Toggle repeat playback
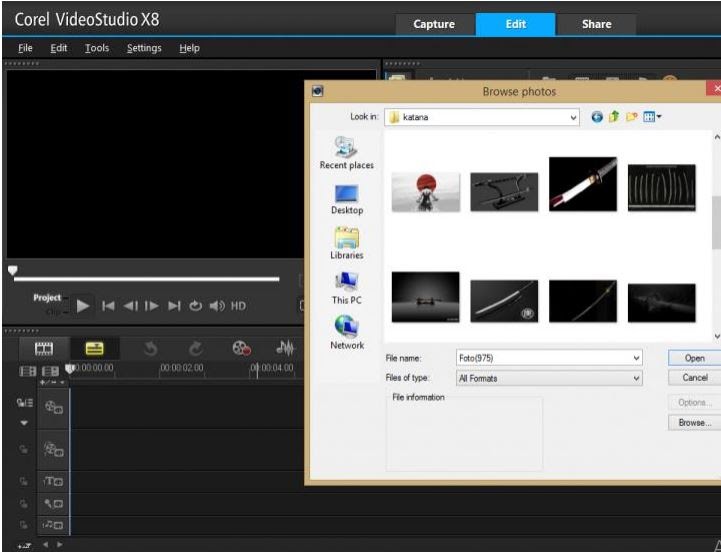Screen dimensions: 721x552 pyautogui.click(x=195, y=306)
